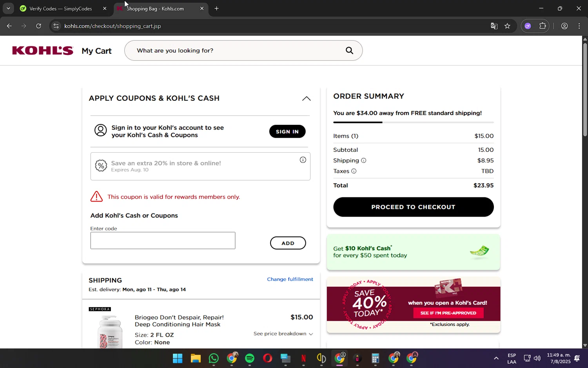The width and height of the screenshot is (588, 368).
Task: Click the Sign In button
Action: point(287,131)
